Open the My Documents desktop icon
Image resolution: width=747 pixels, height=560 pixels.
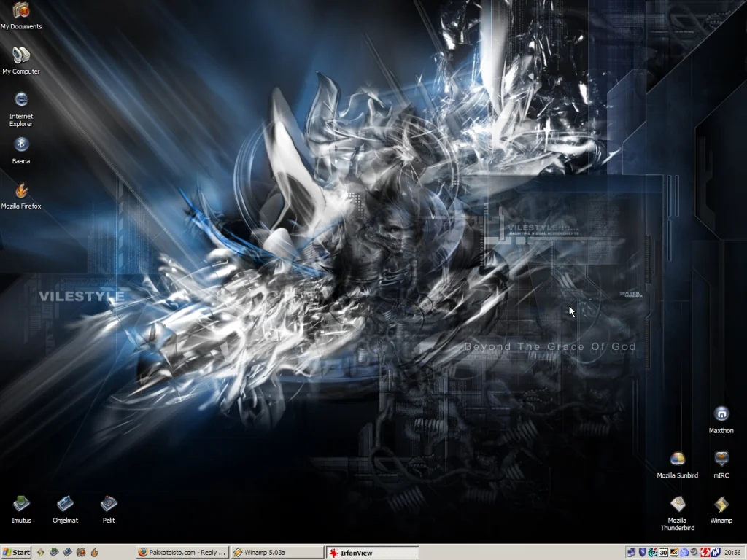coord(21,11)
